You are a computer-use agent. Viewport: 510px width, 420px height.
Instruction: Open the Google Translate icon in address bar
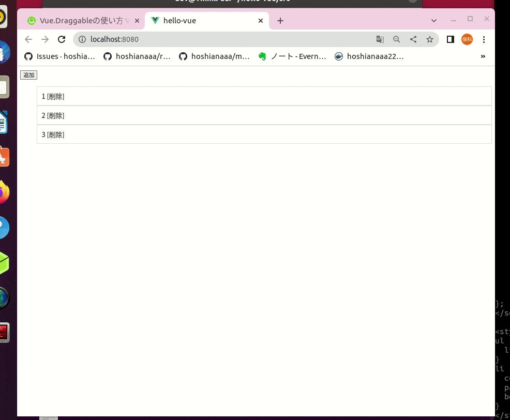[x=380, y=39]
